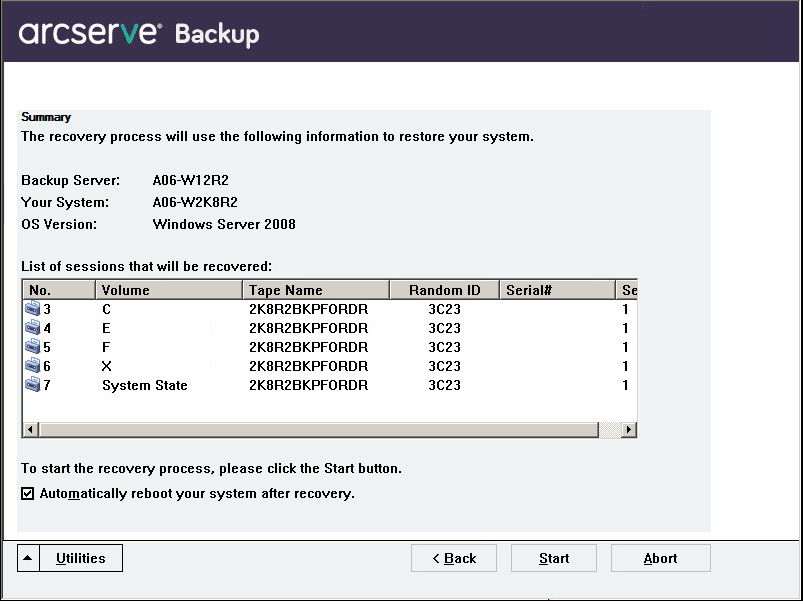Select volume X in session list

pyautogui.click(x=107, y=366)
